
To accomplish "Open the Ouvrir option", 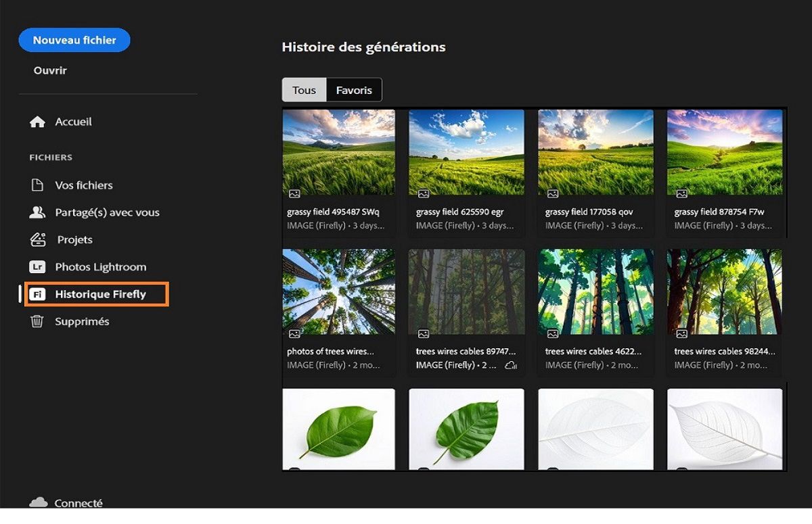I will [x=50, y=70].
